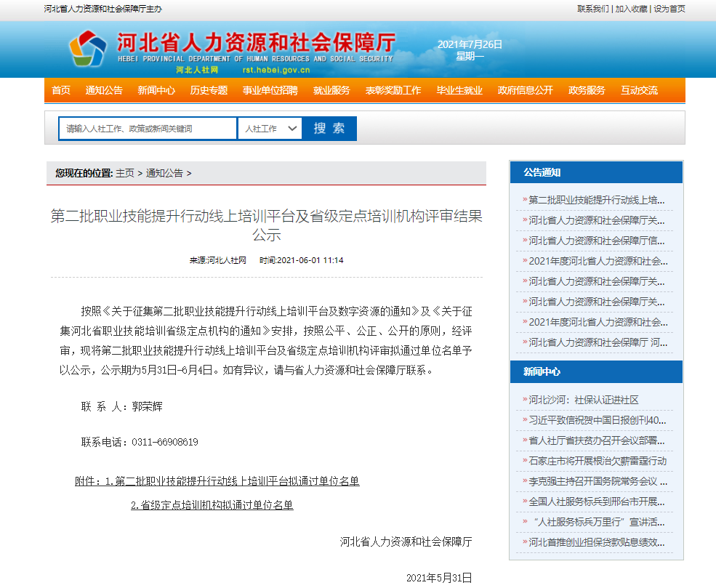Open attachment 1 线上培训平台拟通过单位名单
This screenshot has height=588, width=716.
pos(232,481)
